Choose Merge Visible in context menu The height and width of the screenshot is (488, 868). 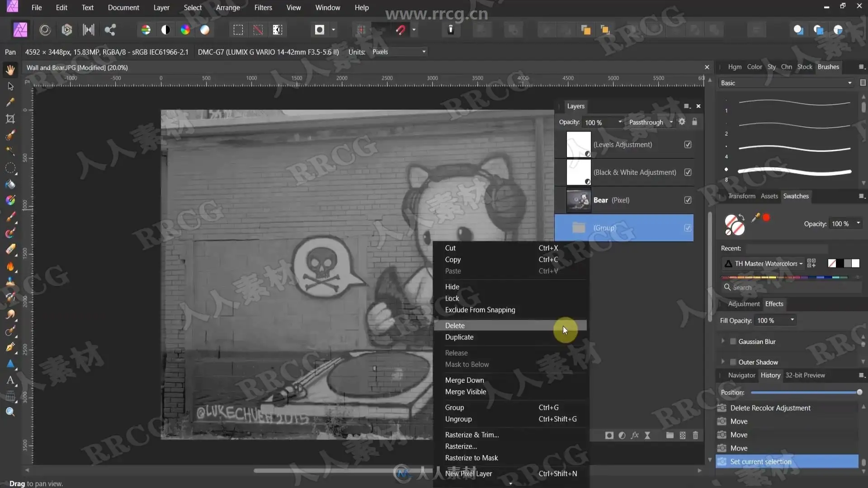coord(510,392)
